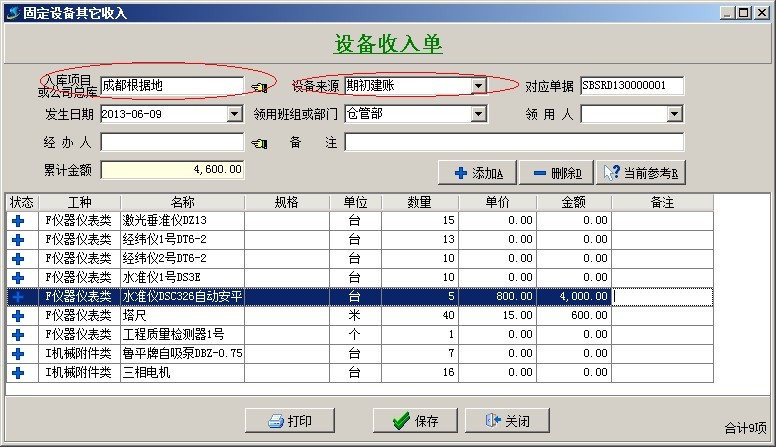This screenshot has width=776, height=447.
Task: Expand the 发生日期 date dropdown
Action: click(x=235, y=114)
